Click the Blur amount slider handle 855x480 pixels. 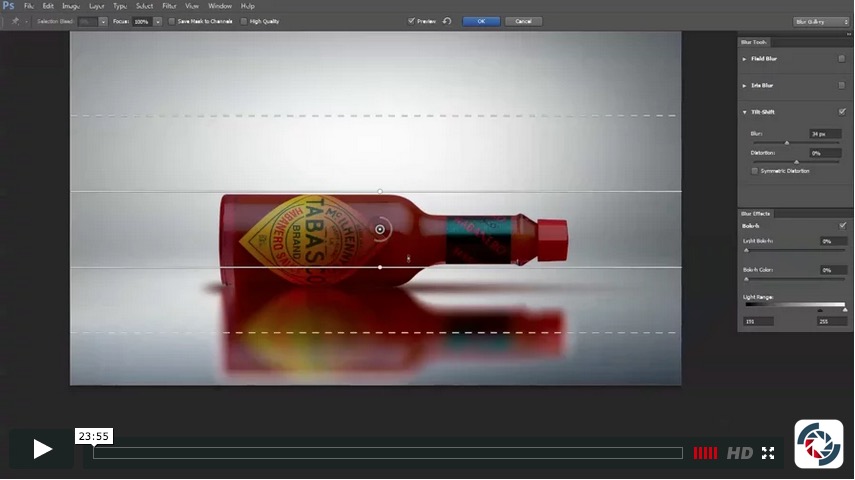[786, 143]
